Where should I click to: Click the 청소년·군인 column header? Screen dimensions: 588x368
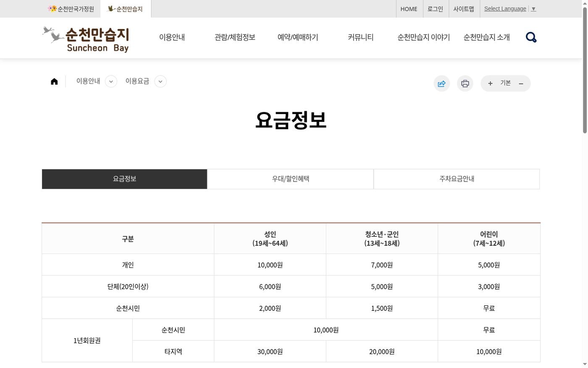click(x=382, y=238)
